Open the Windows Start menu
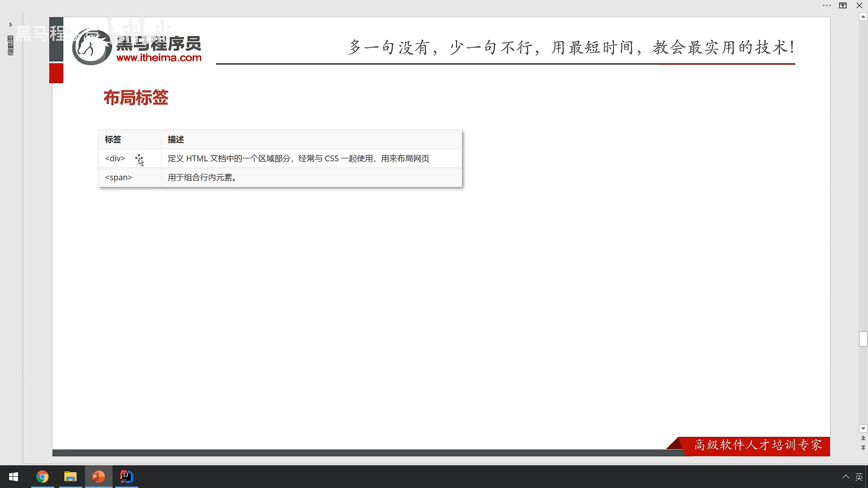Image resolution: width=868 pixels, height=488 pixels. 14,477
